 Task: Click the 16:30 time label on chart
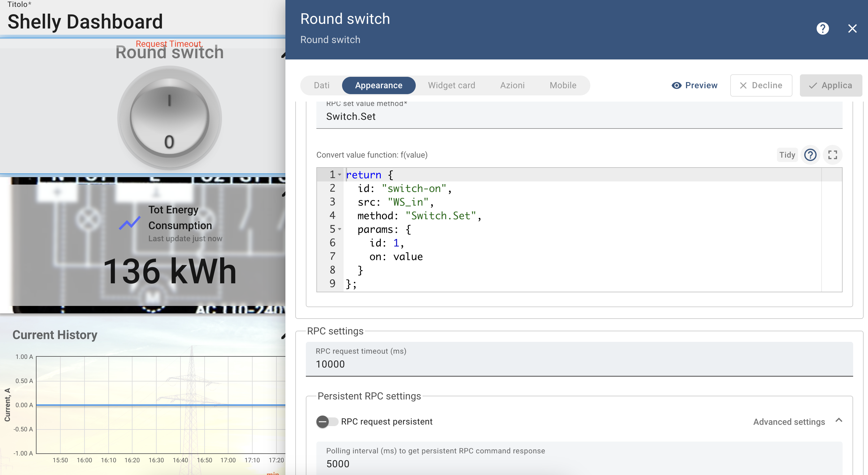pyautogui.click(x=156, y=460)
